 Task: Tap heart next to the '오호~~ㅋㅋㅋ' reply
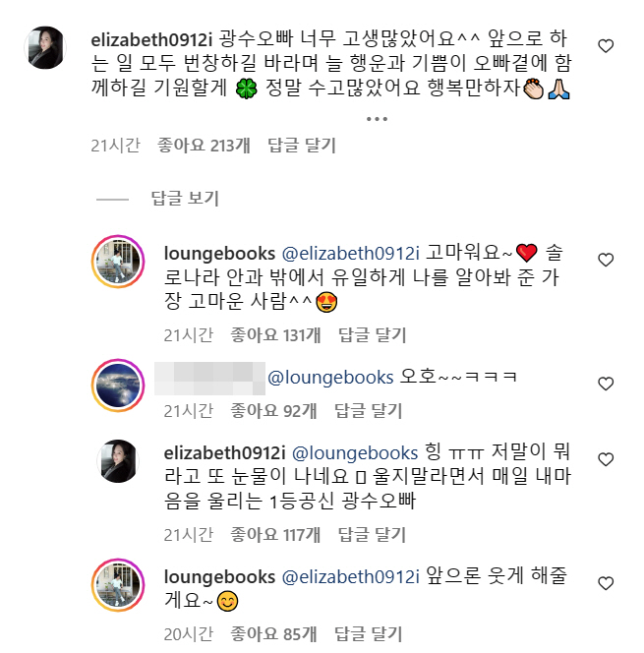click(x=607, y=384)
